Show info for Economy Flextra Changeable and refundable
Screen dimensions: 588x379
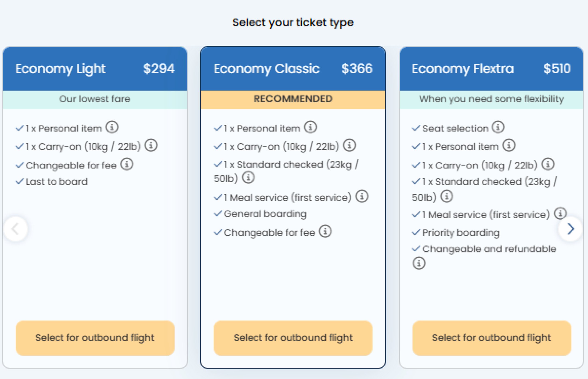pos(419,263)
